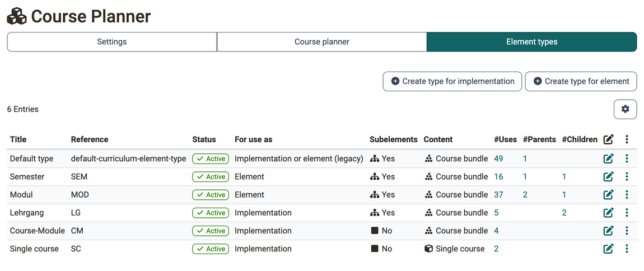Click the No square icon in Single course row

(x=375, y=249)
